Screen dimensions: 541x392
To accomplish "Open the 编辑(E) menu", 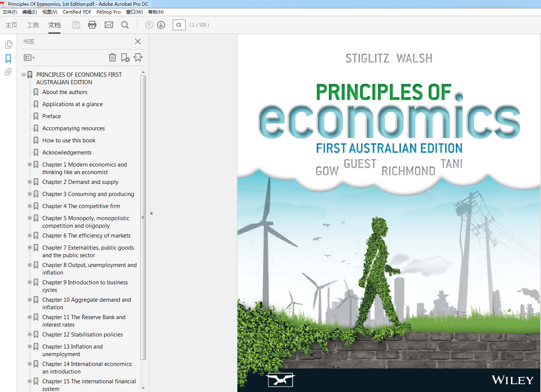I will click(x=29, y=12).
